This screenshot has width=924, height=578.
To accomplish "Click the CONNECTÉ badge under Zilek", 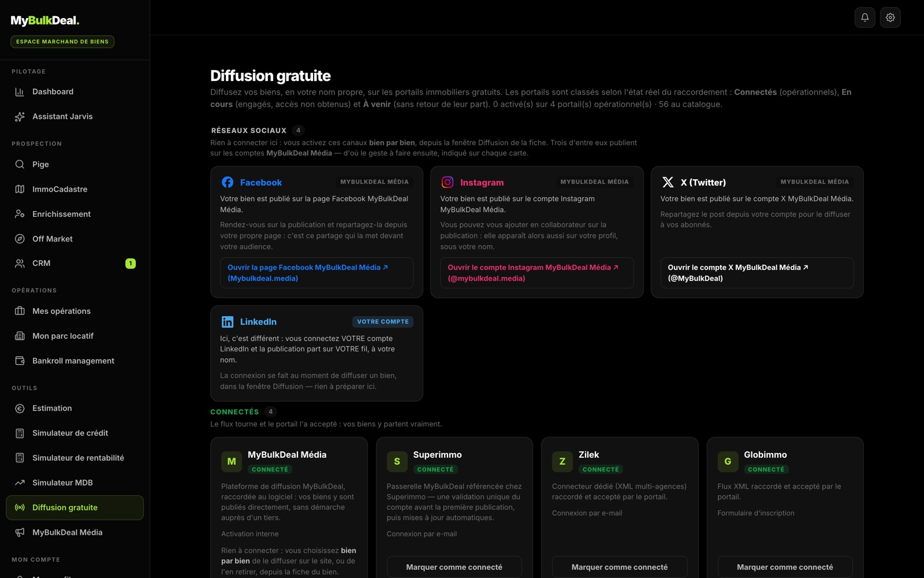I will 601,469.
